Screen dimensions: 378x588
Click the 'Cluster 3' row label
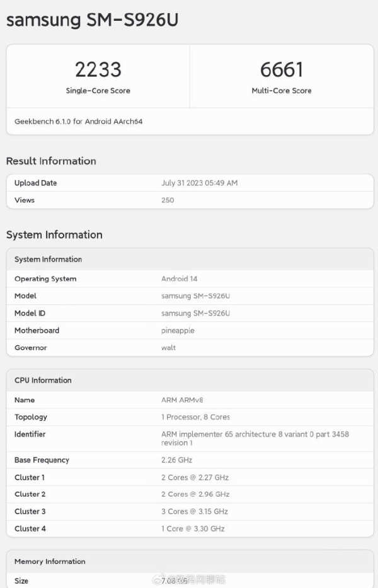click(30, 512)
